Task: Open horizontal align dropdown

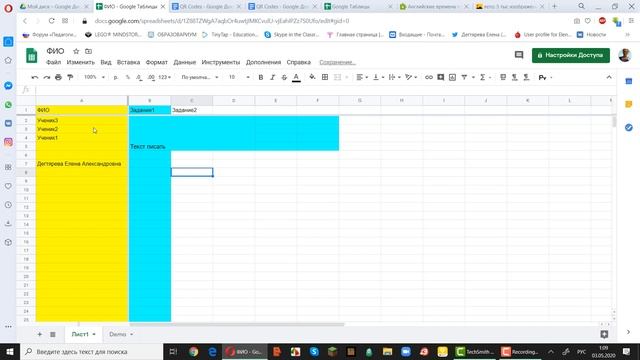Action: [362, 77]
